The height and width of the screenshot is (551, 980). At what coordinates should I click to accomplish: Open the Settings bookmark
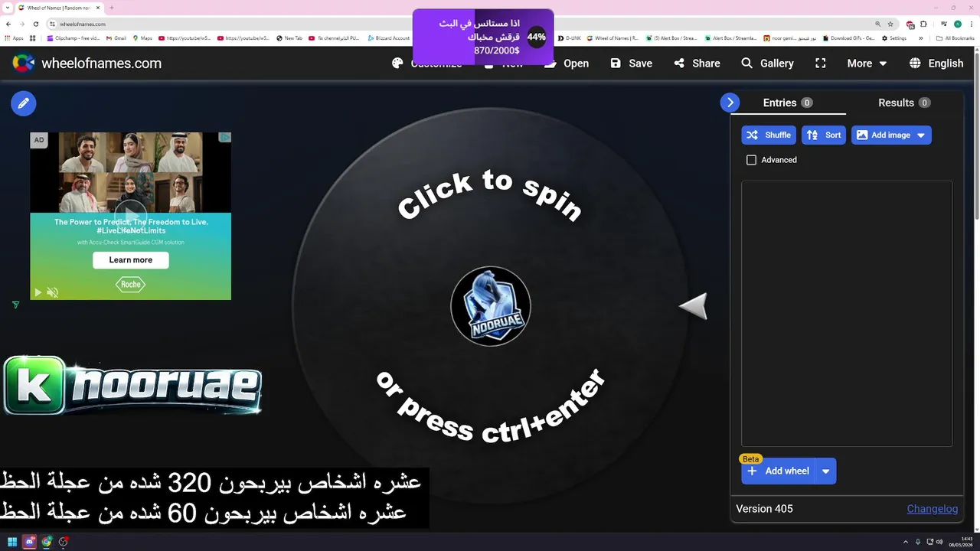pos(894,38)
